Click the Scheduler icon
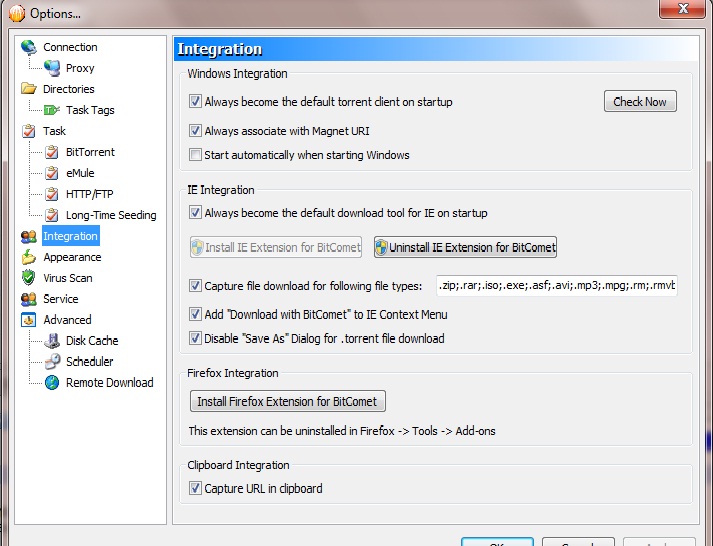Viewport: 713px width, 546px height. pyautogui.click(x=52, y=362)
